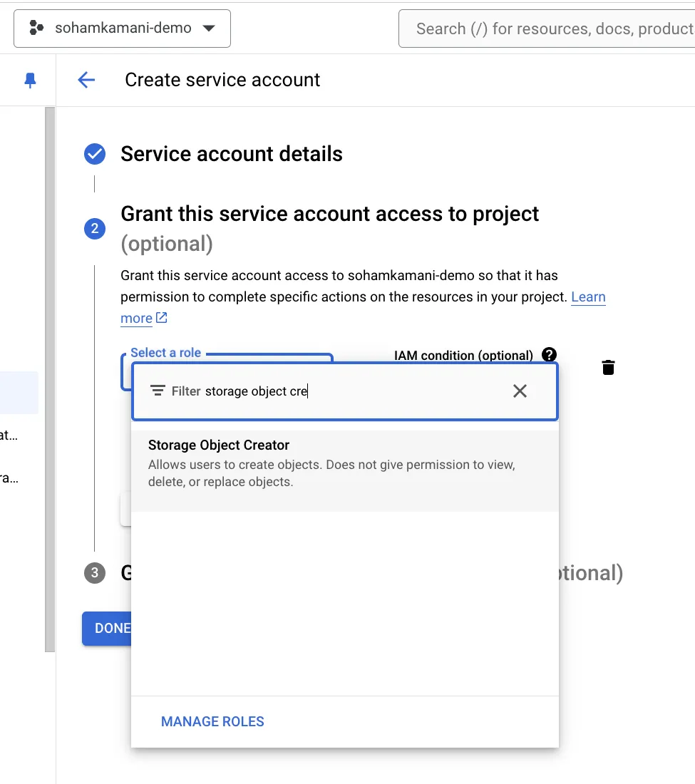Open the project selector chevron arrow
Image resolution: width=695 pixels, height=784 pixels.
208,29
